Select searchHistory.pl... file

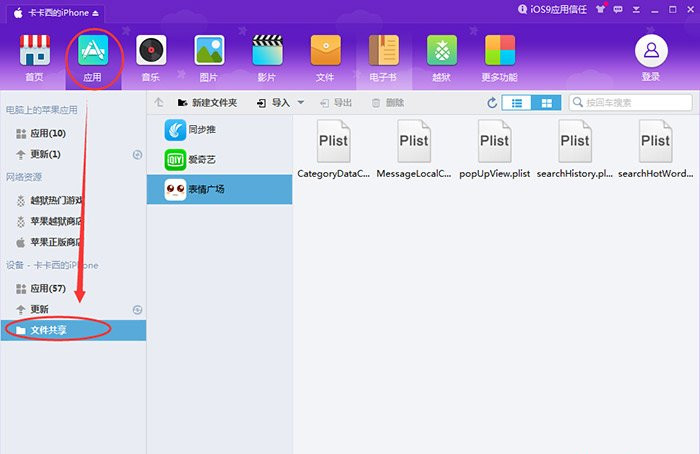[x=575, y=150]
